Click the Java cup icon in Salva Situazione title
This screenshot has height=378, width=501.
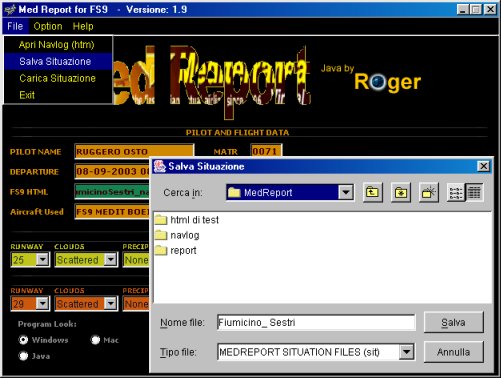pyautogui.click(x=160, y=166)
